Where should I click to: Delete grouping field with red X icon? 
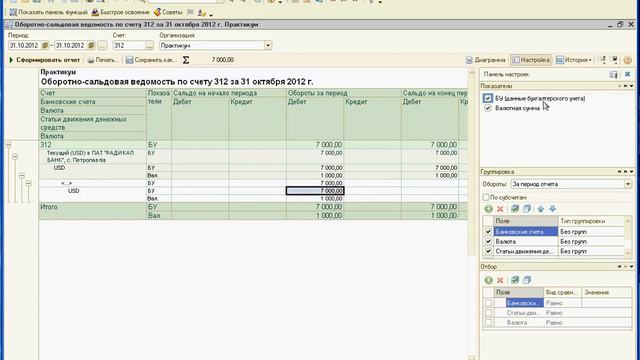point(500,209)
